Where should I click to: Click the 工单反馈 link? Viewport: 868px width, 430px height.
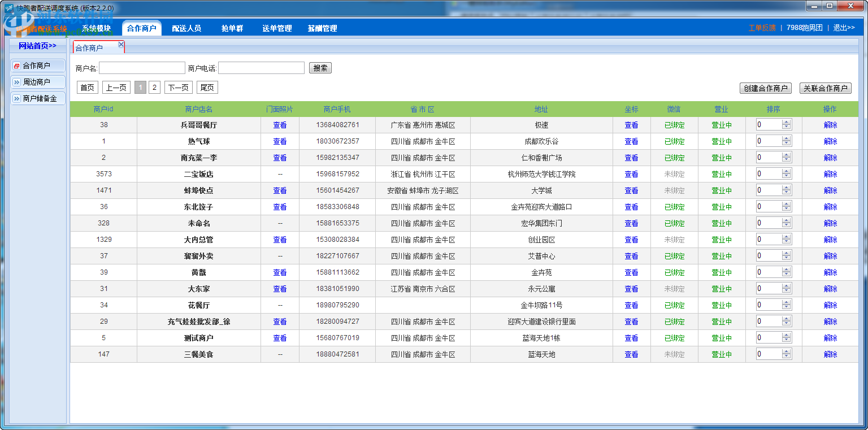pos(762,28)
